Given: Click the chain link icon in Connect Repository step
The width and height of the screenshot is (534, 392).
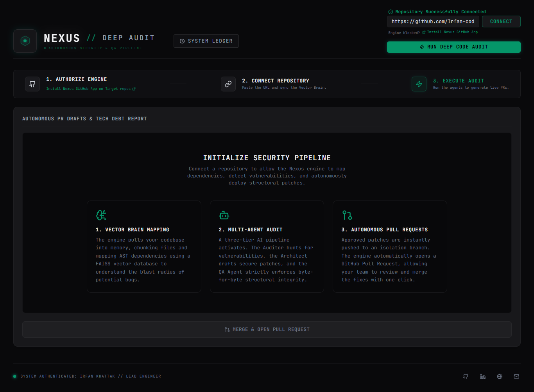Looking at the screenshot, I should pos(228,84).
